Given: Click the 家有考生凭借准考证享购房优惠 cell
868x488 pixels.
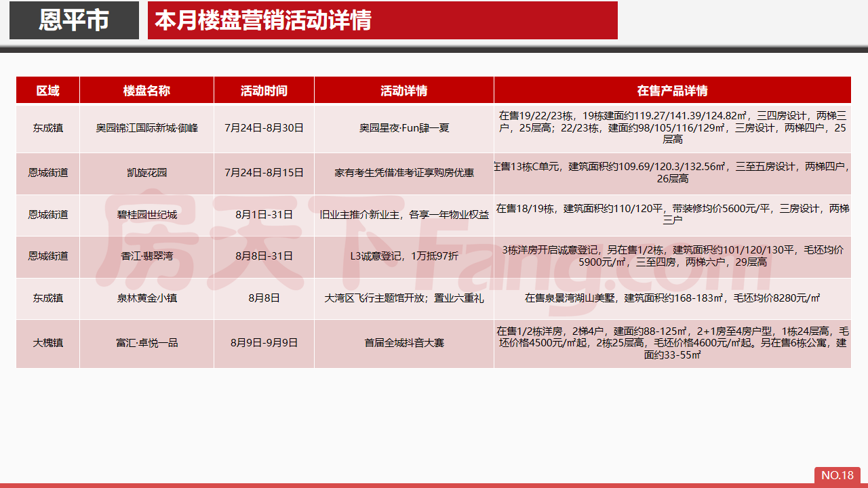Looking at the screenshot, I should point(404,173).
